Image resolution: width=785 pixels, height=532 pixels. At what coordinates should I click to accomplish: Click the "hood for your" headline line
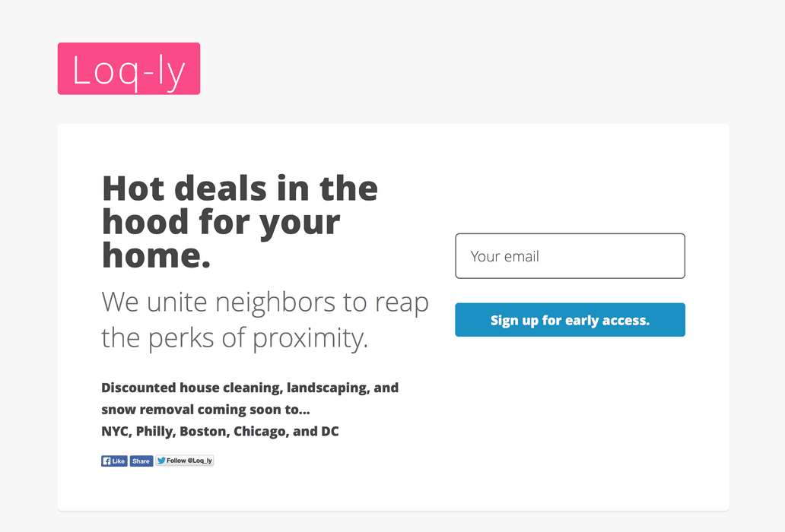click(x=221, y=222)
